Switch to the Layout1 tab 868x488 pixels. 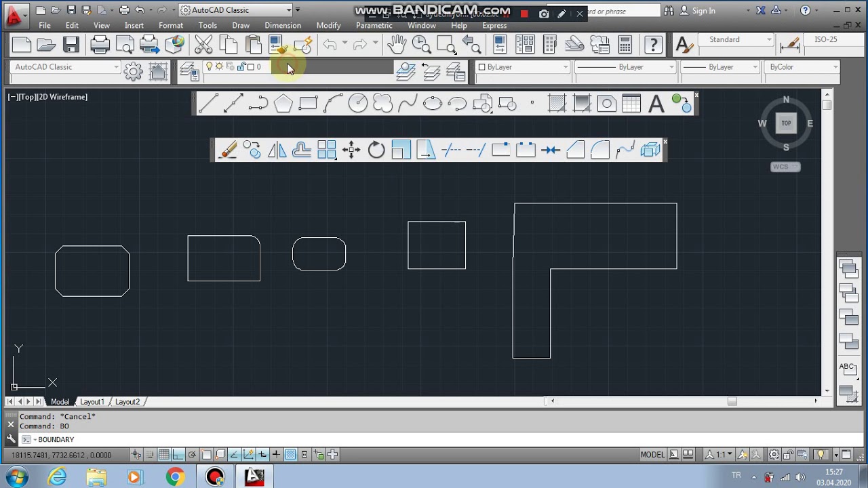[92, 402]
